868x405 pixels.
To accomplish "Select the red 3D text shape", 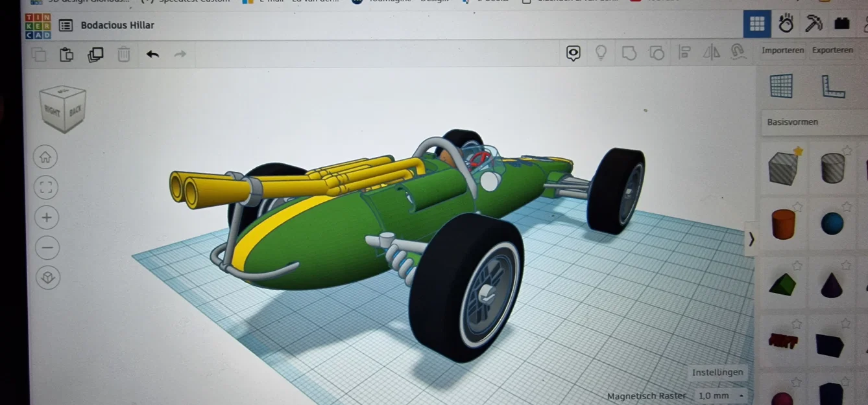I will point(782,341).
